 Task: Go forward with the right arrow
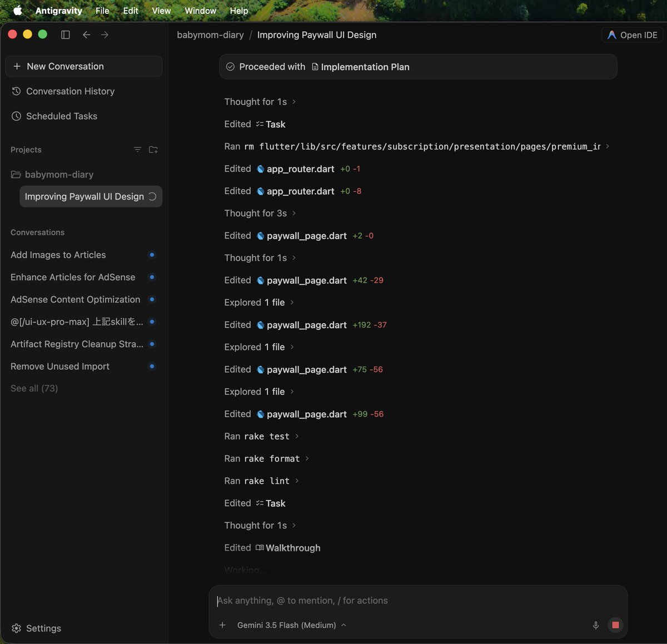pos(104,34)
